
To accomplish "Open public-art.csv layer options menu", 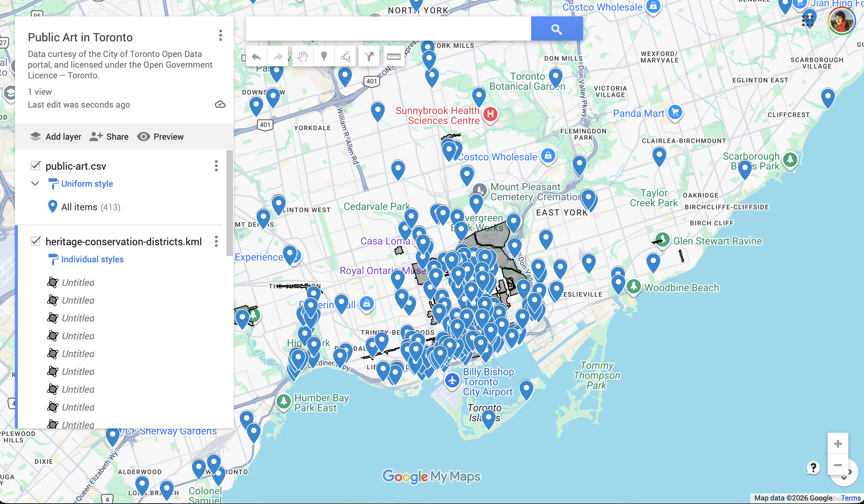I will 216,166.
